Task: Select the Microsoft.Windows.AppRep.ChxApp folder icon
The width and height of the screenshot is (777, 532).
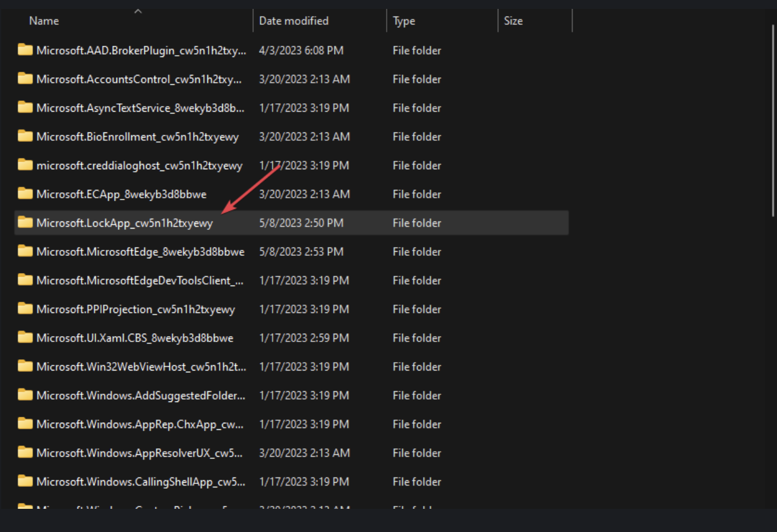Action: coord(25,424)
